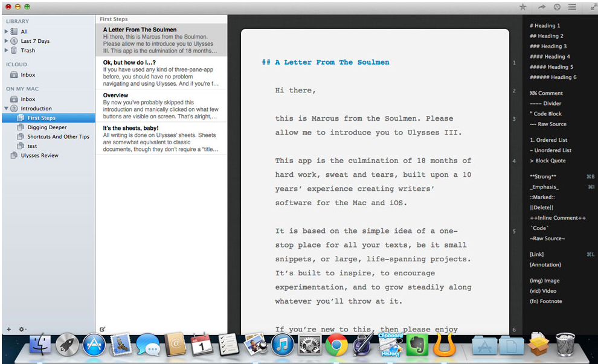Insert an (img) Image

click(x=544, y=281)
